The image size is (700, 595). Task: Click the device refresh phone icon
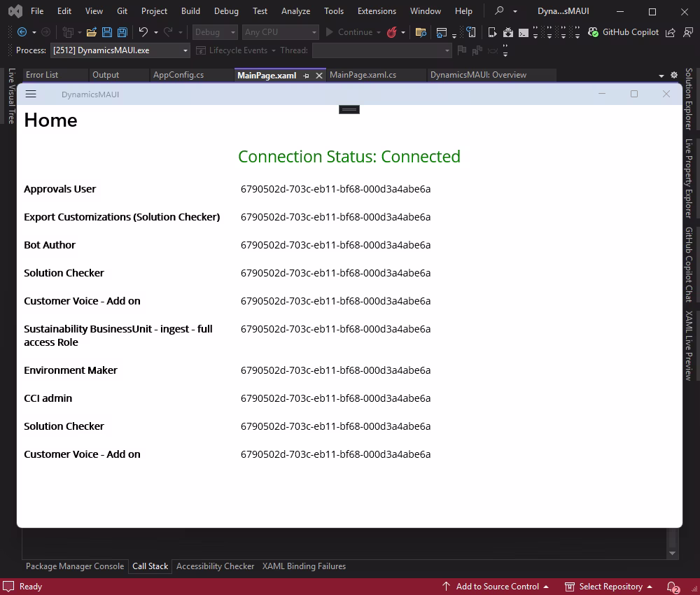pos(471,32)
